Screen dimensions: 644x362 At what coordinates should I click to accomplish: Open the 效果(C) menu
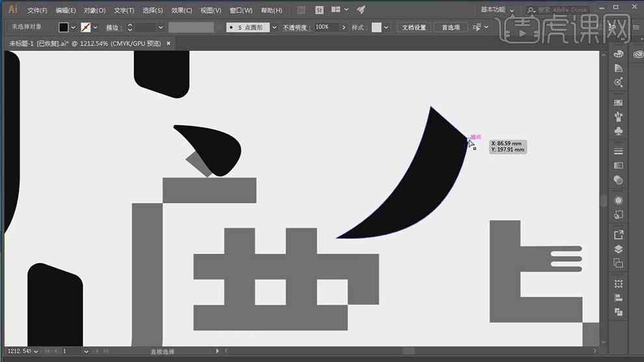pyautogui.click(x=181, y=10)
